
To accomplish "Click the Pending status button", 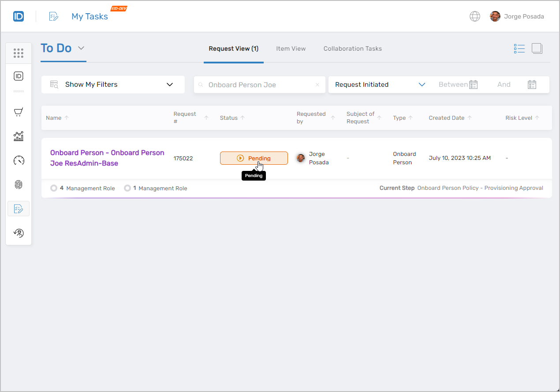I will pos(254,158).
